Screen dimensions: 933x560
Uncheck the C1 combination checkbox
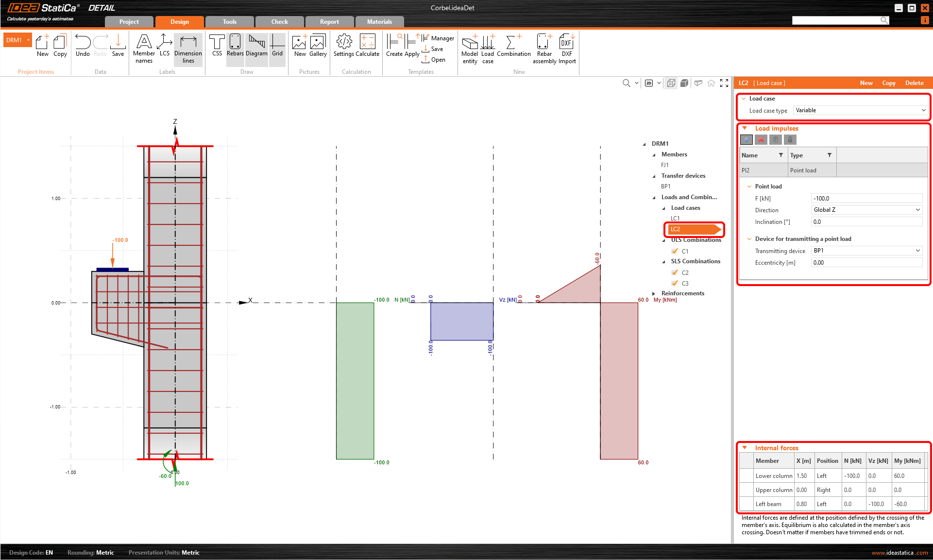pos(675,251)
